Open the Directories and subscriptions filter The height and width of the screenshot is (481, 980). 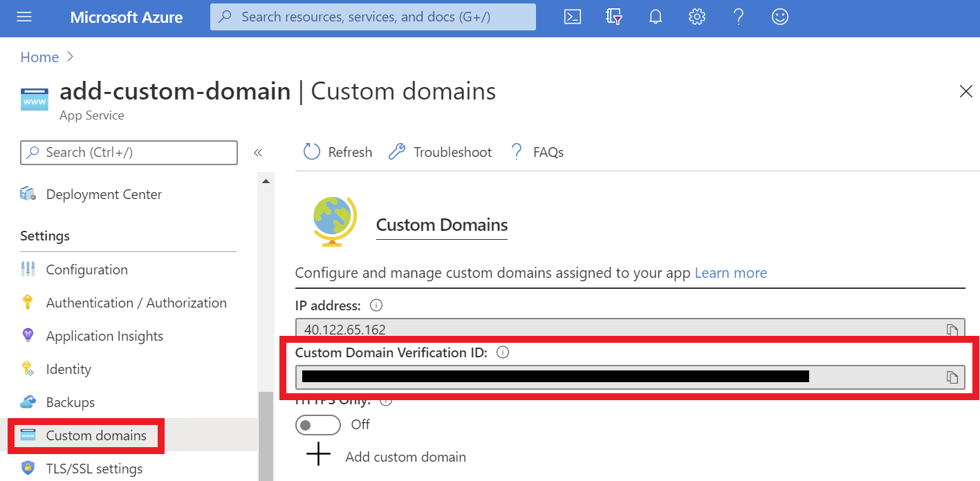pos(613,17)
